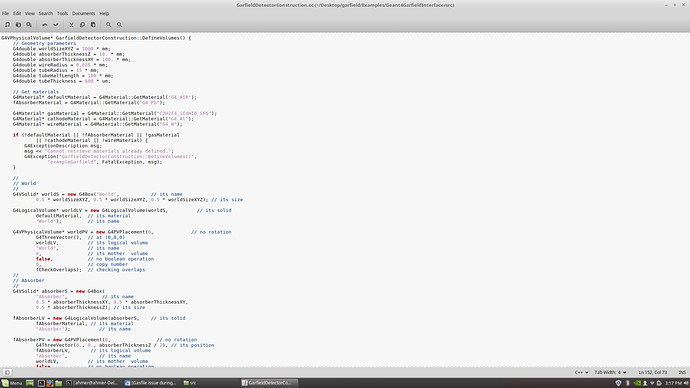Open the C++ language dropdown
690x388 pixels.
point(581,372)
